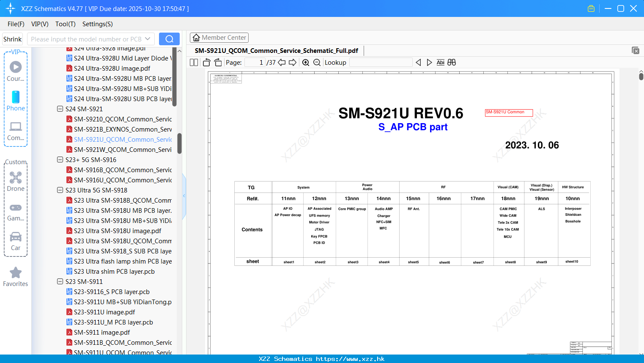Select the Drone sidebar category
Screen dimensions: 644x363
click(x=16, y=181)
